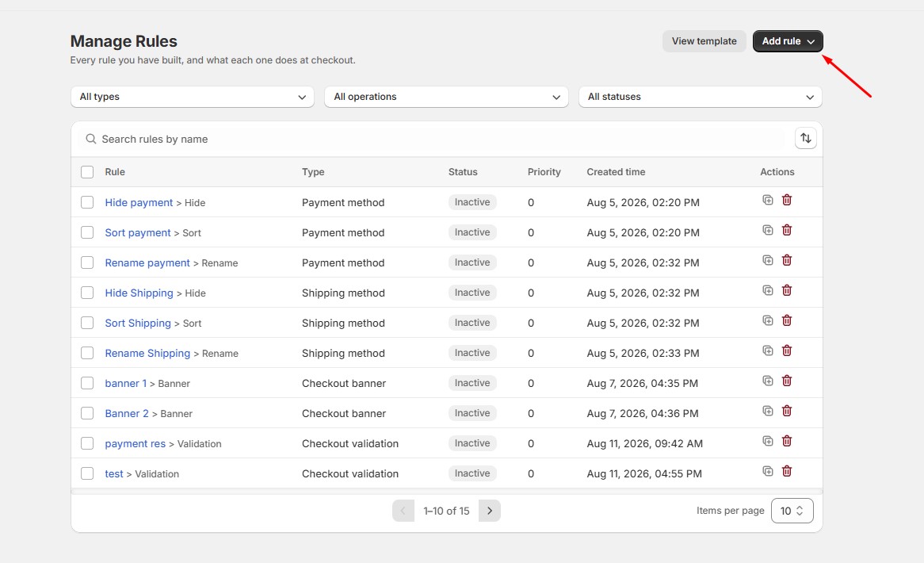Delete the Sort payment rule
This screenshot has height=563, width=924.
(787, 230)
